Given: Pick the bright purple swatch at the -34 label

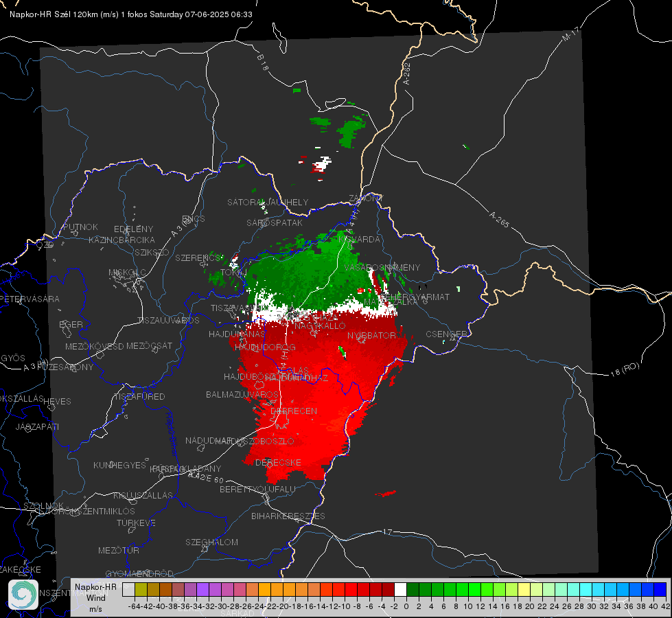Looking at the screenshot, I should click(202, 589).
